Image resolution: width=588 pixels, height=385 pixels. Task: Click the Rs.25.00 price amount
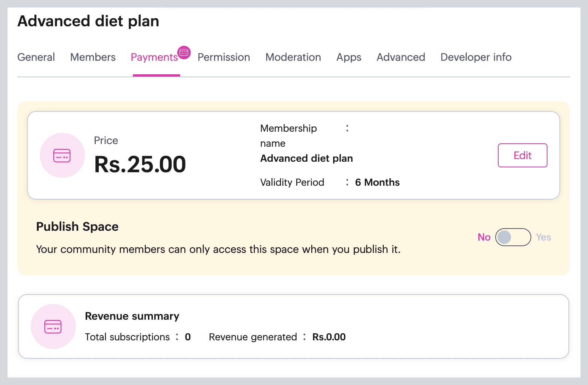[140, 164]
